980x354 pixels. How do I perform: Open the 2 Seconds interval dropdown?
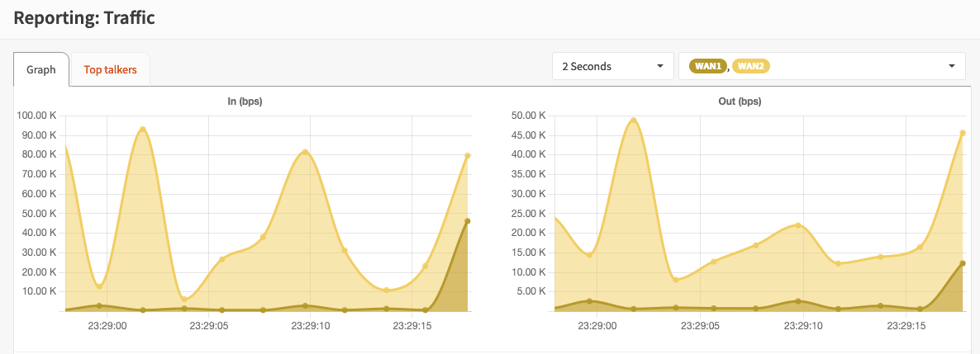point(612,67)
